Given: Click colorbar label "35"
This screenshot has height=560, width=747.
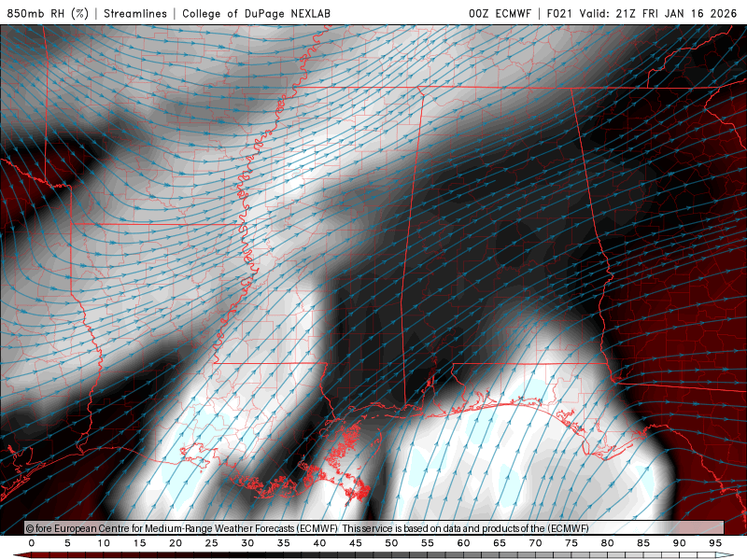Looking at the screenshot, I should point(284,543).
